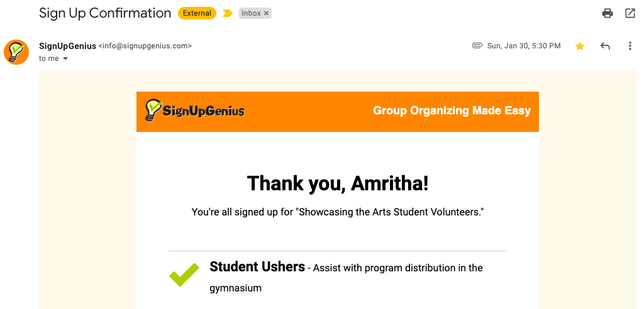Remove the Inbox label with its X
This screenshot has width=644, height=309.
point(266,13)
